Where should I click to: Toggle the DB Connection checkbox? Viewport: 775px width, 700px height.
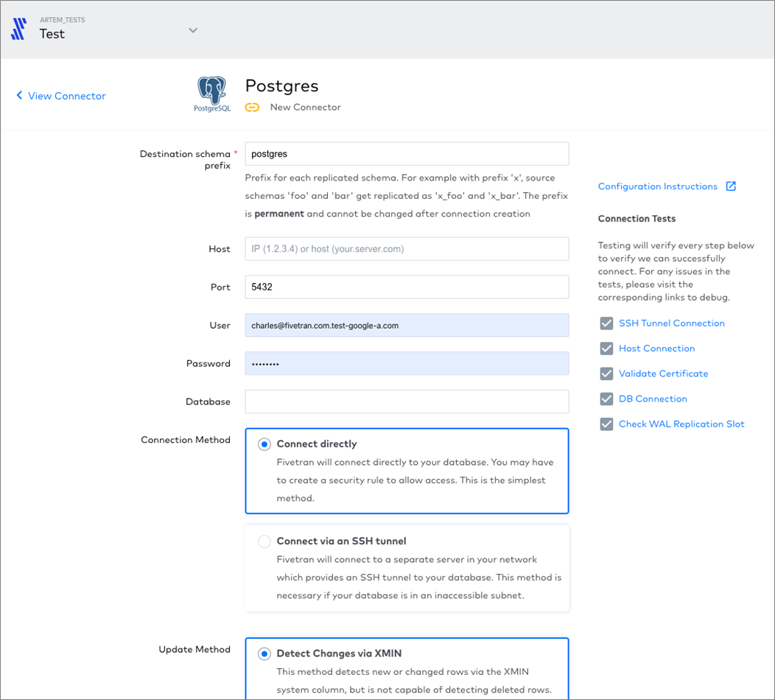pyautogui.click(x=606, y=399)
